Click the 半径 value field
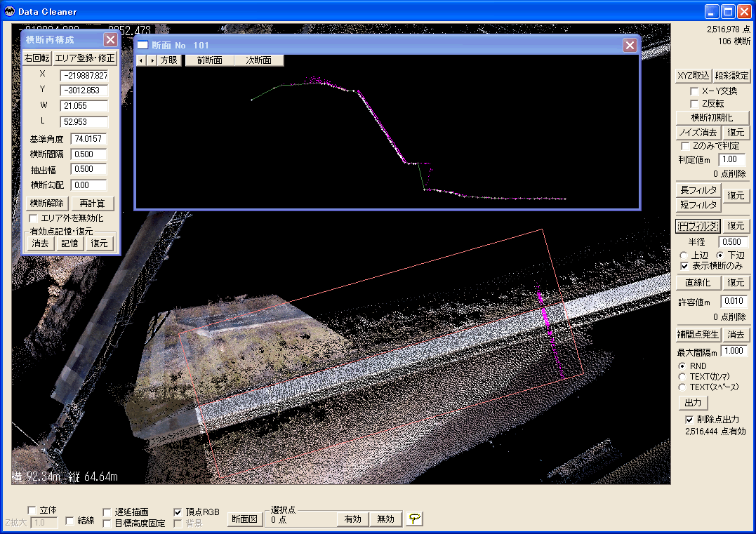This screenshot has height=534, width=756. coord(732,242)
